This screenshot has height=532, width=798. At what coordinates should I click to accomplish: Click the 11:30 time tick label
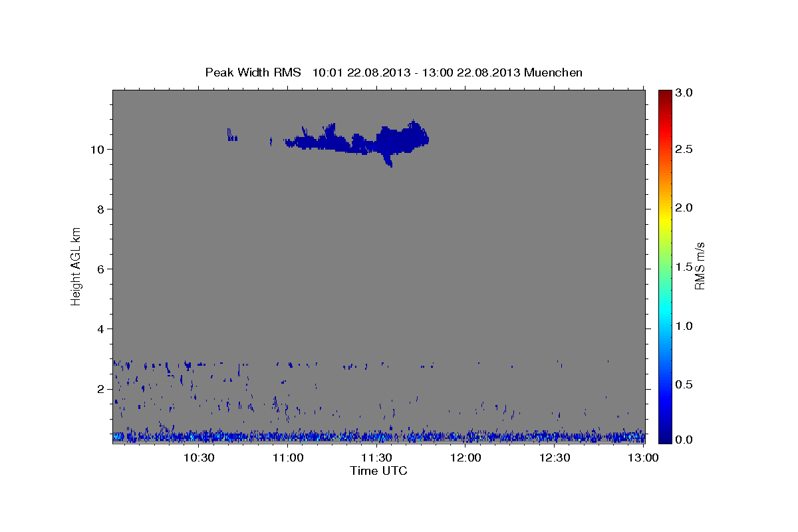pos(376,458)
